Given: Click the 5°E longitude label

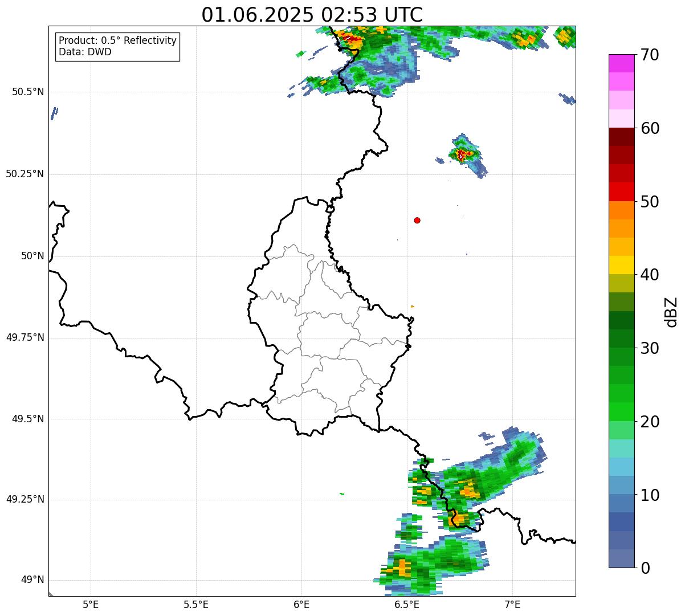Looking at the screenshot, I should tap(91, 604).
